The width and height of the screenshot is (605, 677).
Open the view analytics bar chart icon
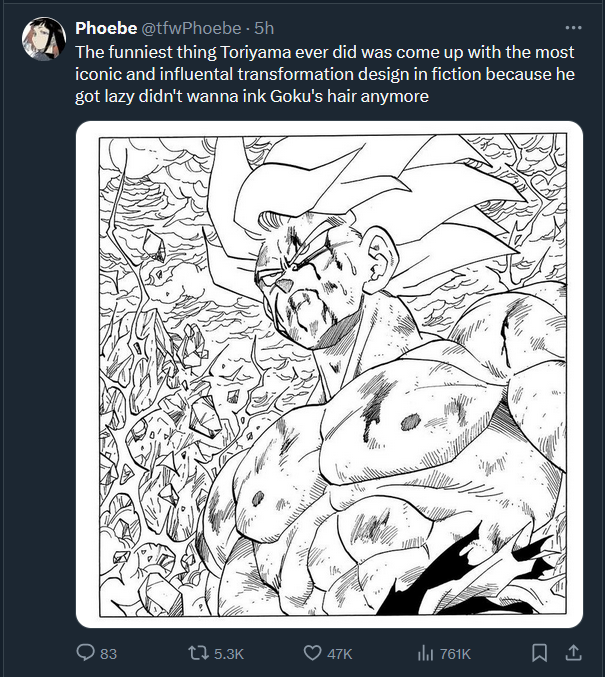pyautogui.click(x=425, y=653)
